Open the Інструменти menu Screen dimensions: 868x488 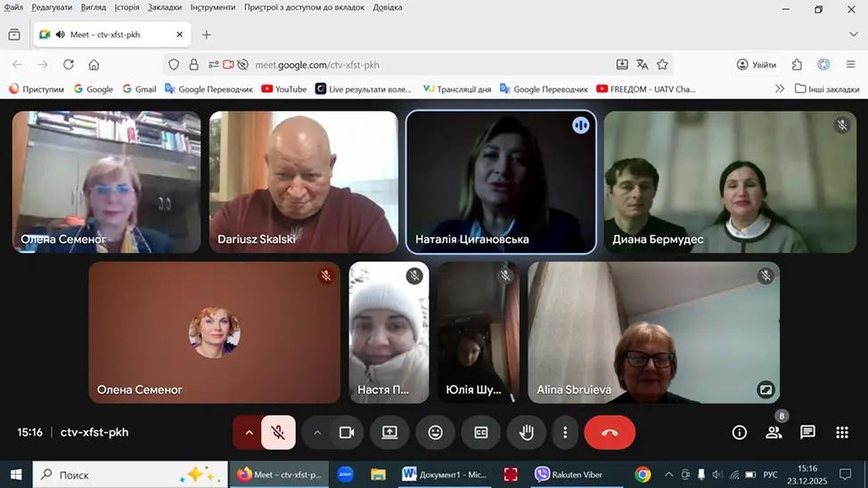[212, 7]
